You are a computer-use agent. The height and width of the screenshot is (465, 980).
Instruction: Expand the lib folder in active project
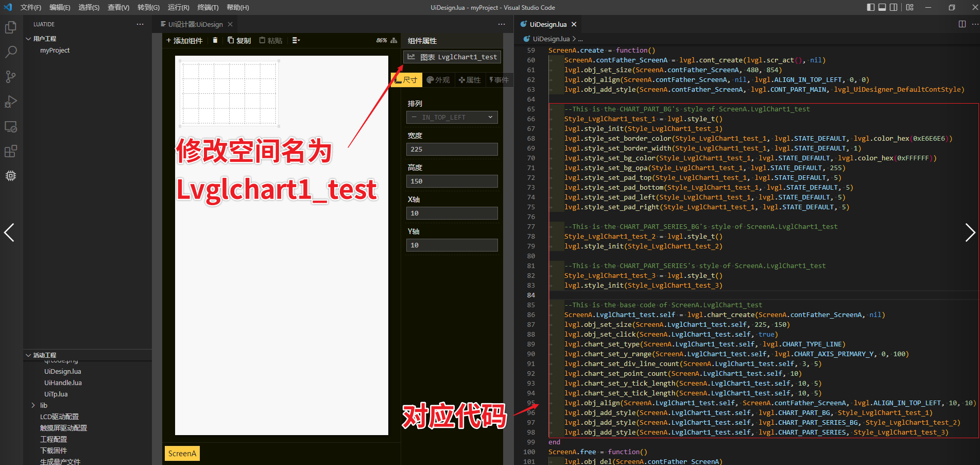33,405
